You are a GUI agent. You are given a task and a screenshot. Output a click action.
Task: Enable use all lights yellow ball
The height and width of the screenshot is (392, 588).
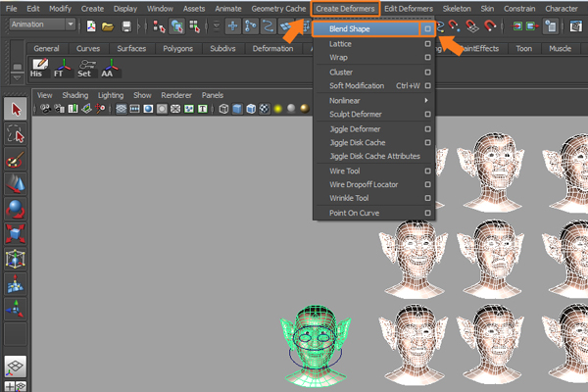click(x=278, y=109)
